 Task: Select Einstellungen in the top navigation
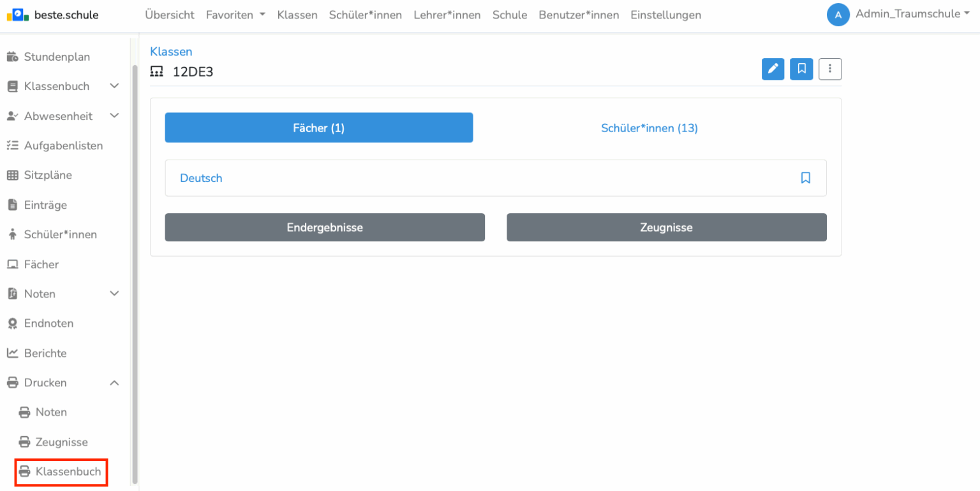click(665, 15)
